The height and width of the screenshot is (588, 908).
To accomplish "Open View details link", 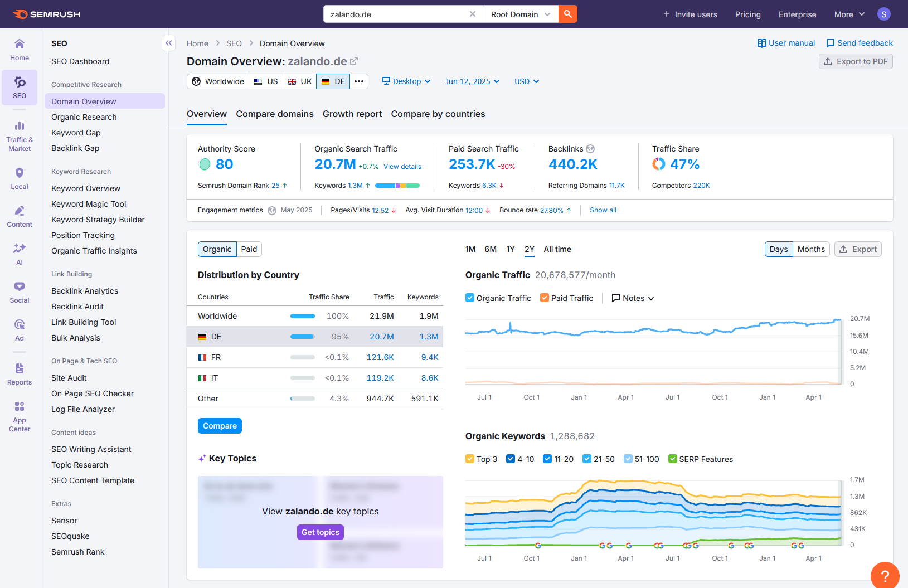I will [402, 167].
